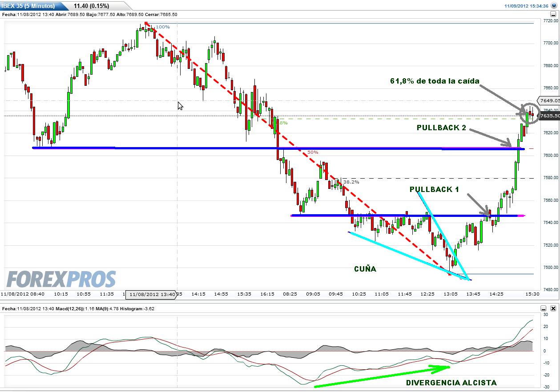Click the Fibonacci 38.2% level label
The width and height of the screenshot is (560, 392).
tap(351, 182)
